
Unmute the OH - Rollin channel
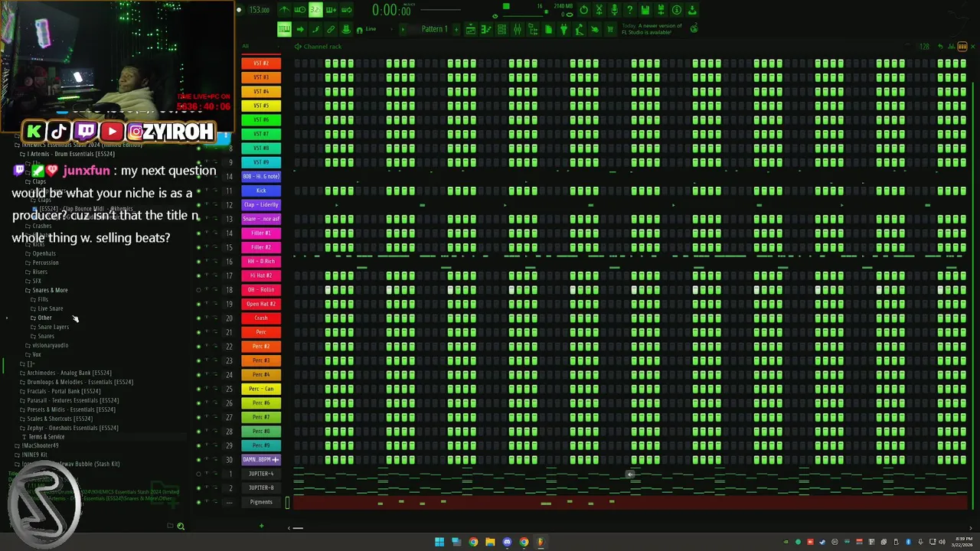(x=199, y=290)
